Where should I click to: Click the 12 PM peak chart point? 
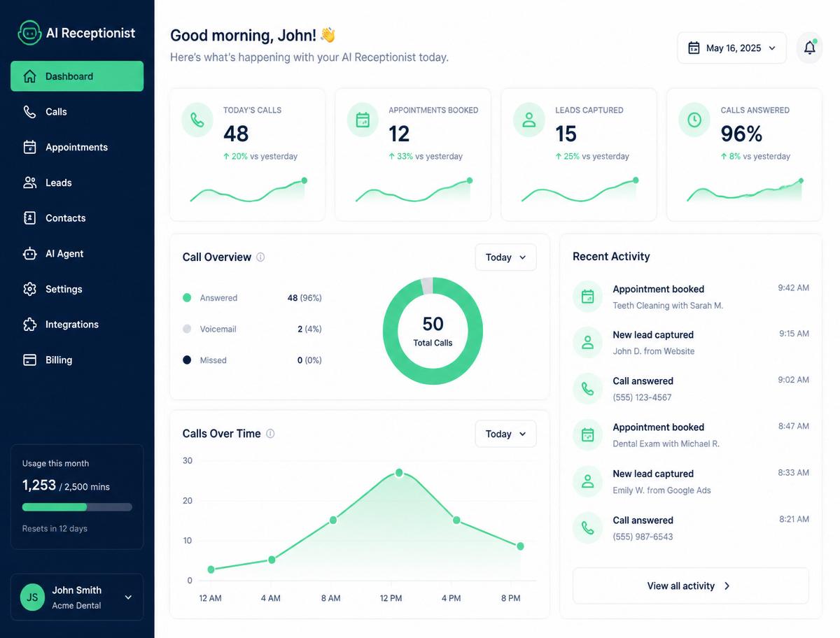pyautogui.click(x=399, y=473)
